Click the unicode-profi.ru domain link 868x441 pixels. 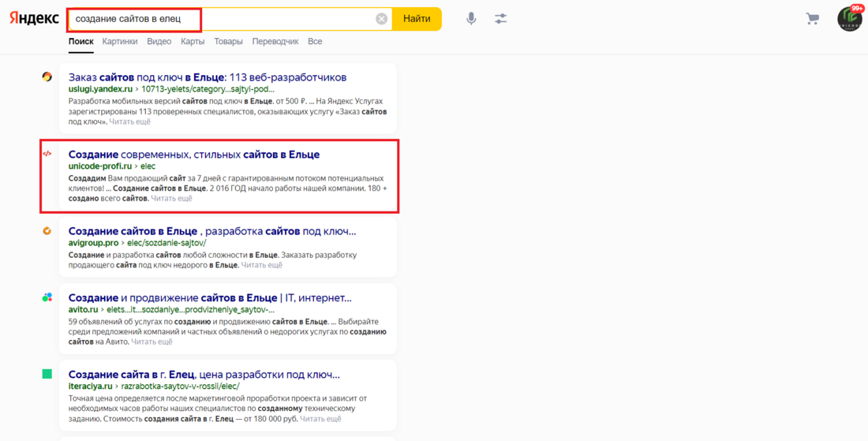pyautogui.click(x=99, y=166)
